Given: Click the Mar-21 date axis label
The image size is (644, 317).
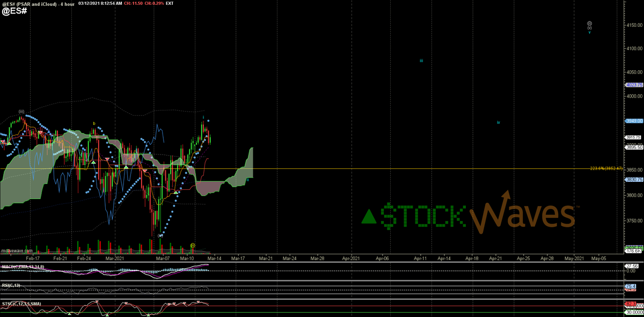Looking at the screenshot, I should pos(266,258).
